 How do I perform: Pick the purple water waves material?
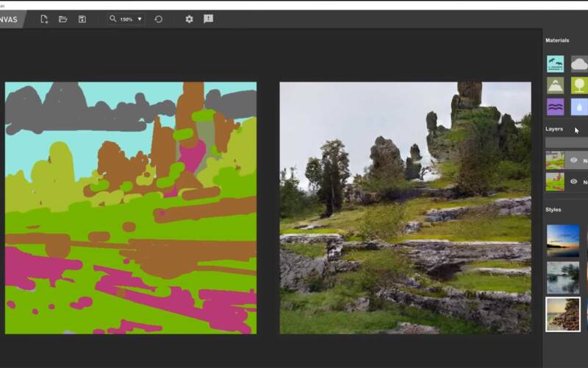tap(555, 107)
